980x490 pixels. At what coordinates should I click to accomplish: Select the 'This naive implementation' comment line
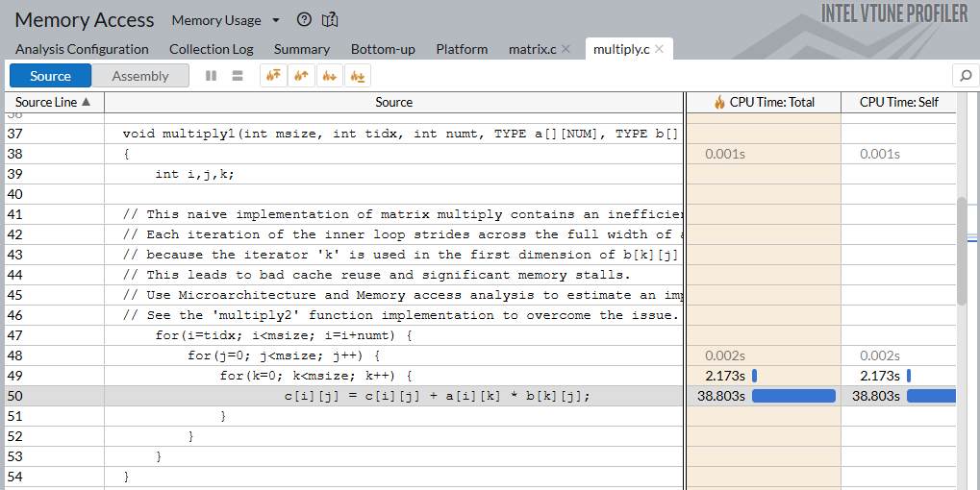pos(403,214)
